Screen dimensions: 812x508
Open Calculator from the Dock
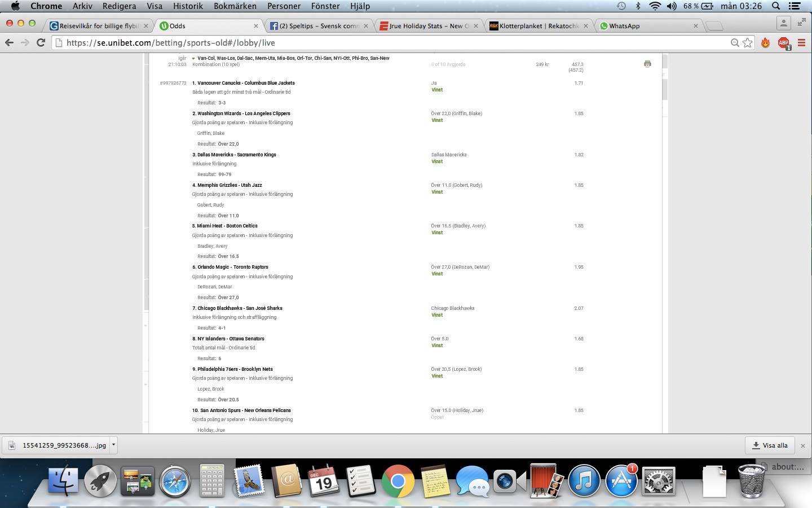[212, 481]
